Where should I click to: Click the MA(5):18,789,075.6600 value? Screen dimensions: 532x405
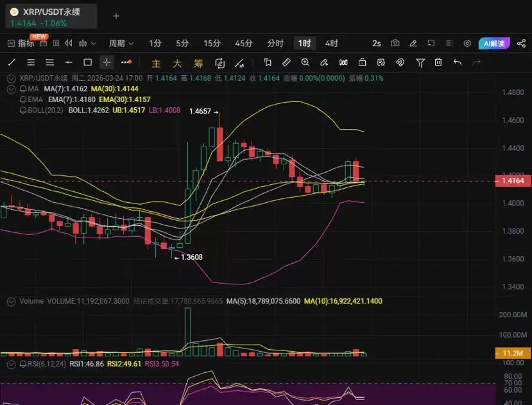pos(263,301)
